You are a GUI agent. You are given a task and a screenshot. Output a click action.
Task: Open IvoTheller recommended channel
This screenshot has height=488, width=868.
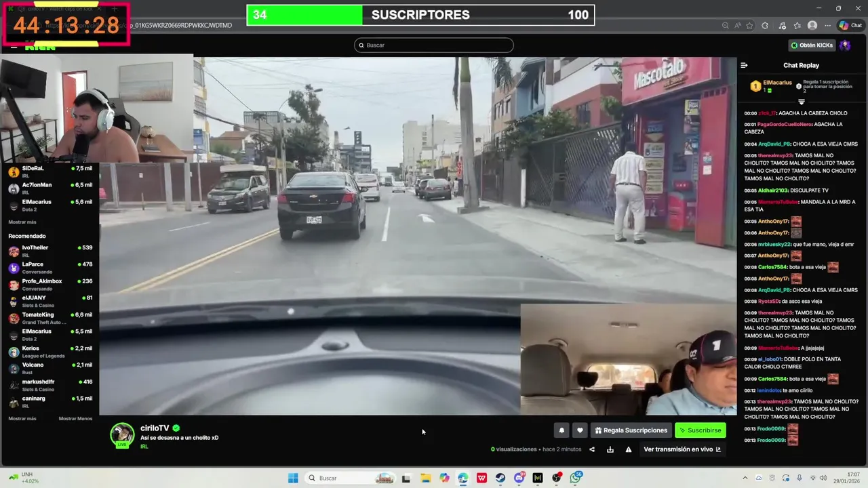(50, 251)
